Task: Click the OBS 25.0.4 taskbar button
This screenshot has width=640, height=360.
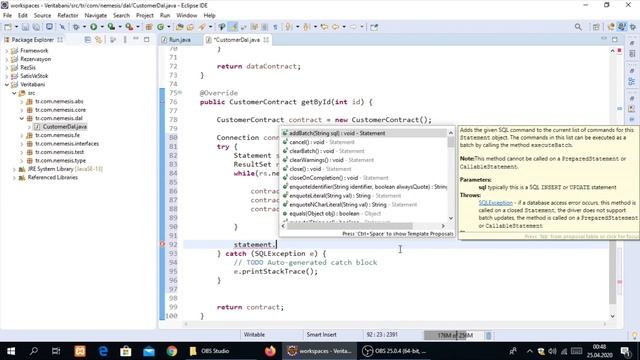Action: [395, 351]
